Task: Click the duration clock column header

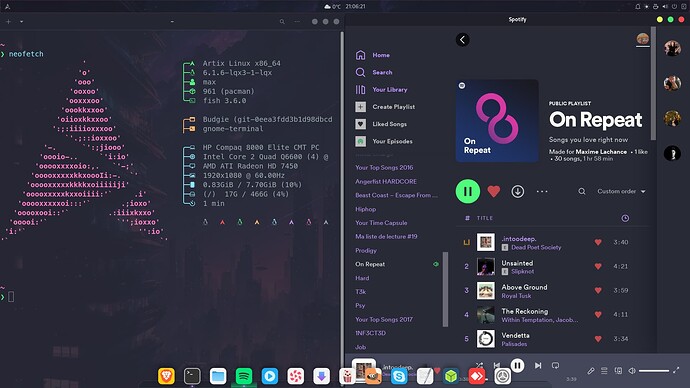Action: 625,218
